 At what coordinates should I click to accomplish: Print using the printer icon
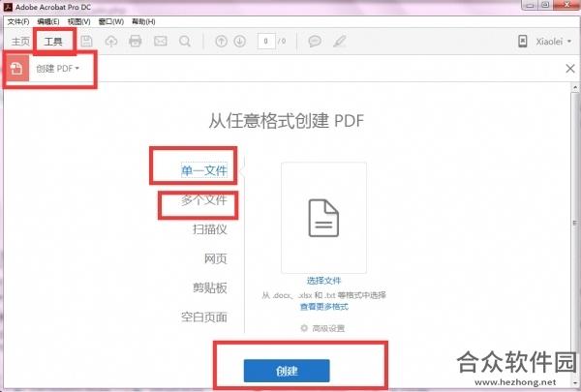(136, 41)
